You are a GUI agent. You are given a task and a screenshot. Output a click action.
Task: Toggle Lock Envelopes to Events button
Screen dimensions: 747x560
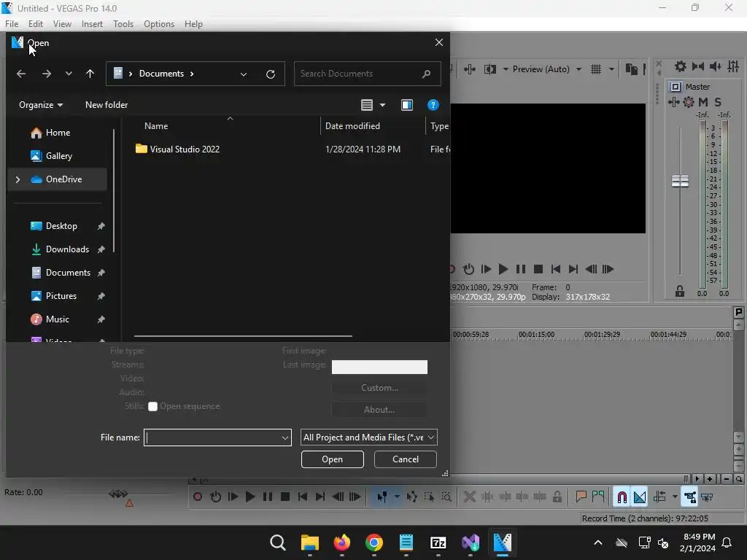click(689, 497)
